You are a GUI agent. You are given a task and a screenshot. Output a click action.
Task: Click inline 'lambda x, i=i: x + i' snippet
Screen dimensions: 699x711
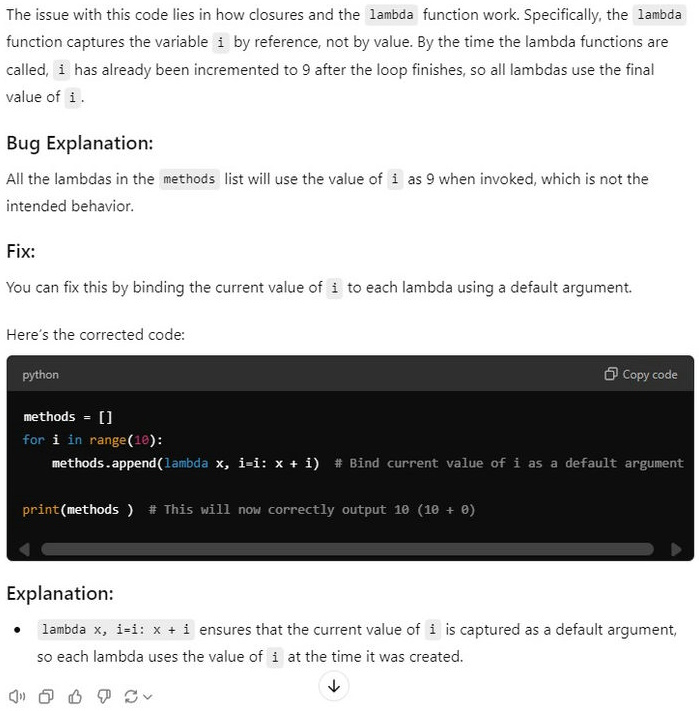pos(115,629)
